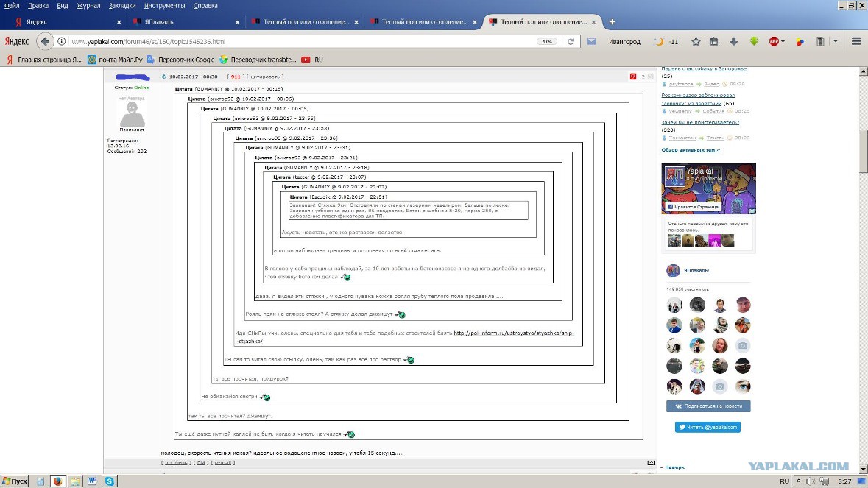
Task: Reload the page with the refresh icon
Action: (570, 41)
